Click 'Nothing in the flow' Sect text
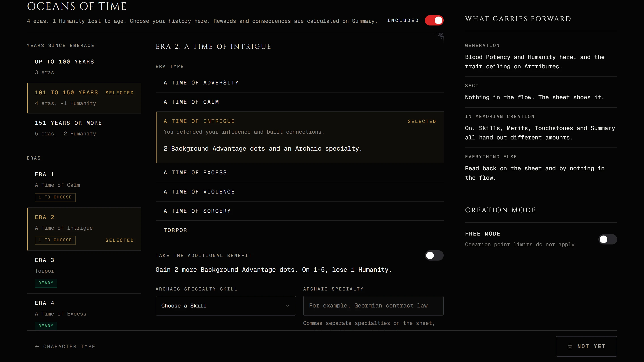The image size is (644, 362). [534, 97]
